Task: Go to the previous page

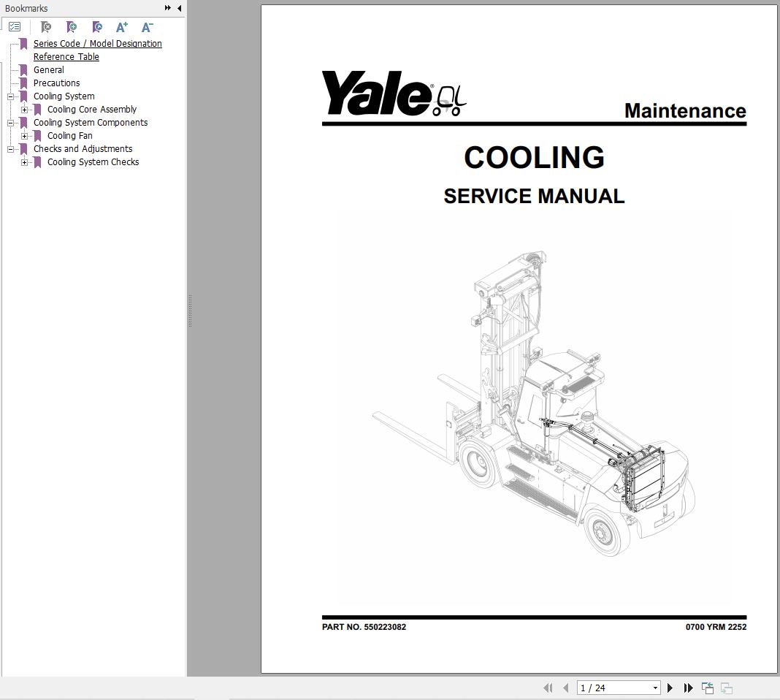Action: (565, 688)
